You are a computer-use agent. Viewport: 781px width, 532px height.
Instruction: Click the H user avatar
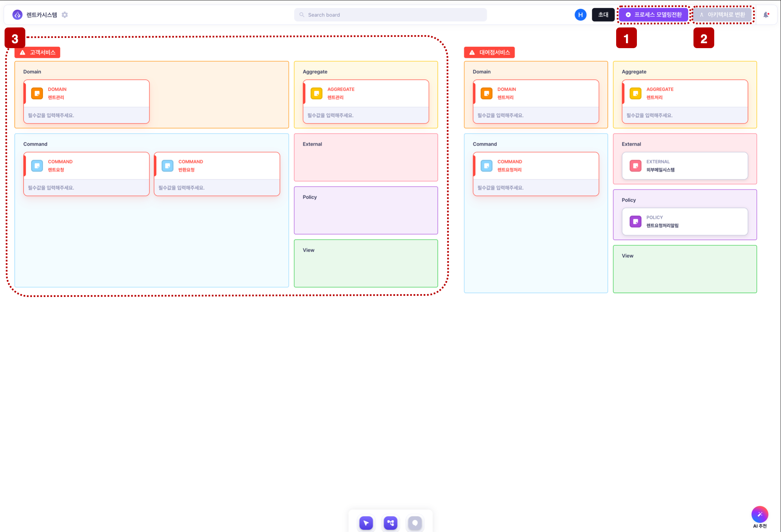580,15
